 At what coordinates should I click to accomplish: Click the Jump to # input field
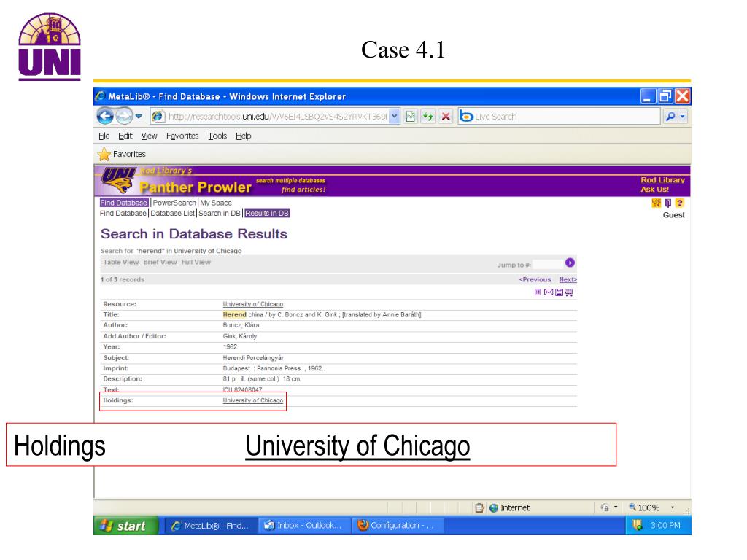click(x=548, y=264)
